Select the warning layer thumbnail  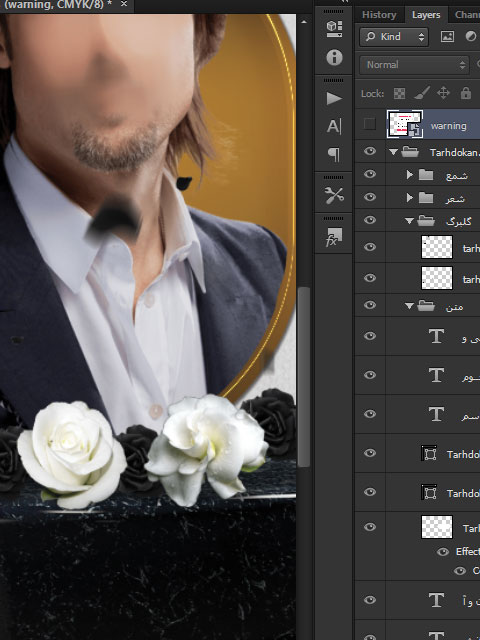pyautogui.click(x=404, y=124)
